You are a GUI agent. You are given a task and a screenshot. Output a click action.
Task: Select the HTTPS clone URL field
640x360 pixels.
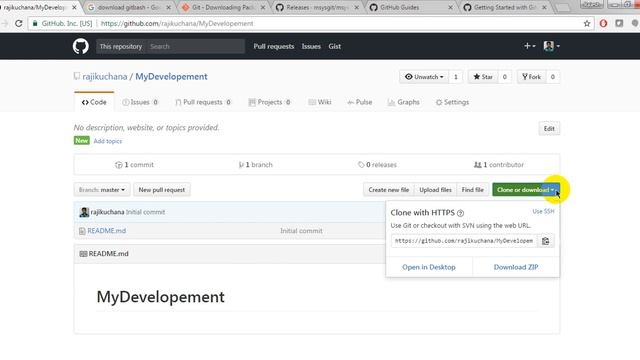464,241
